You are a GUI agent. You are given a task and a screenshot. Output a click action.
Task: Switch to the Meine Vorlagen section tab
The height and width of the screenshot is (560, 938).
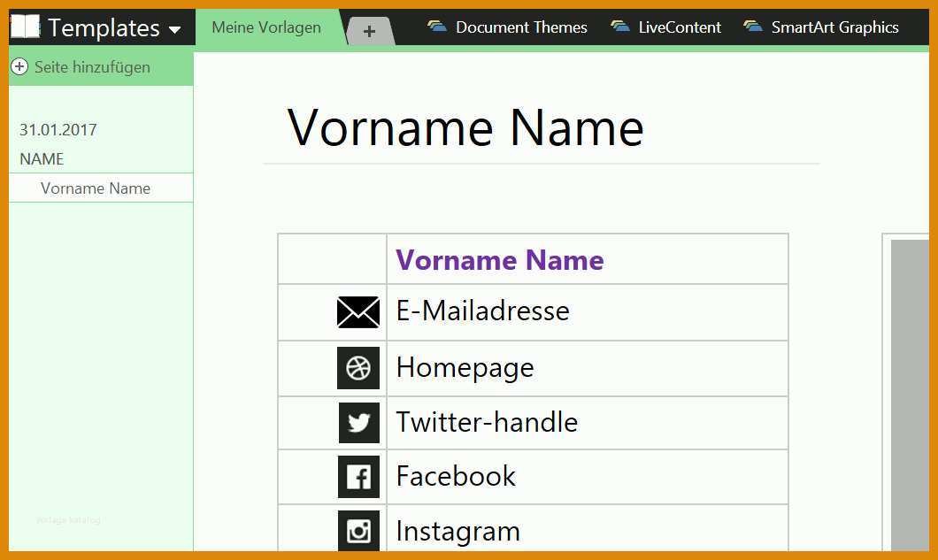click(x=266, y=27)
